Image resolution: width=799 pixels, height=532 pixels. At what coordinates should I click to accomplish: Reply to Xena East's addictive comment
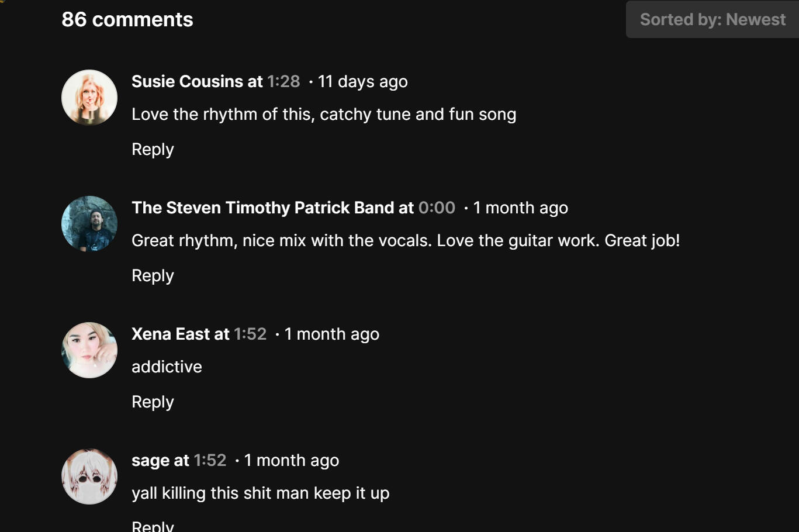[x=153, y=402]
